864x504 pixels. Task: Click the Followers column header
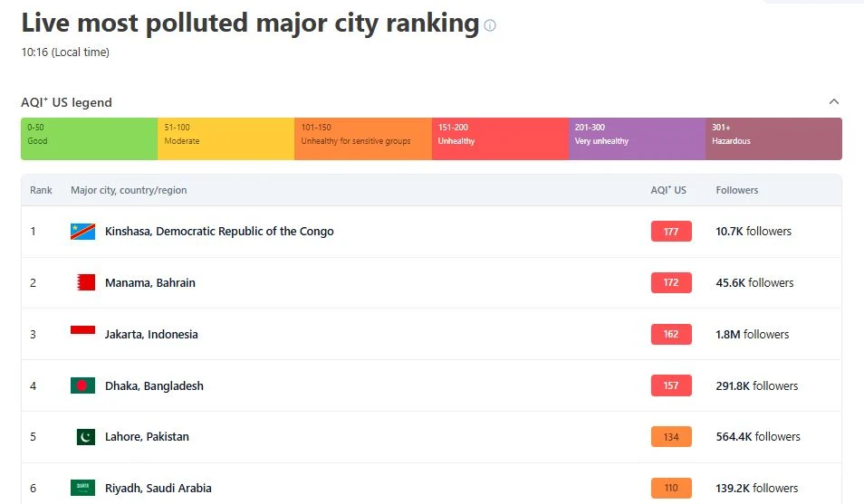click(736, 190)
